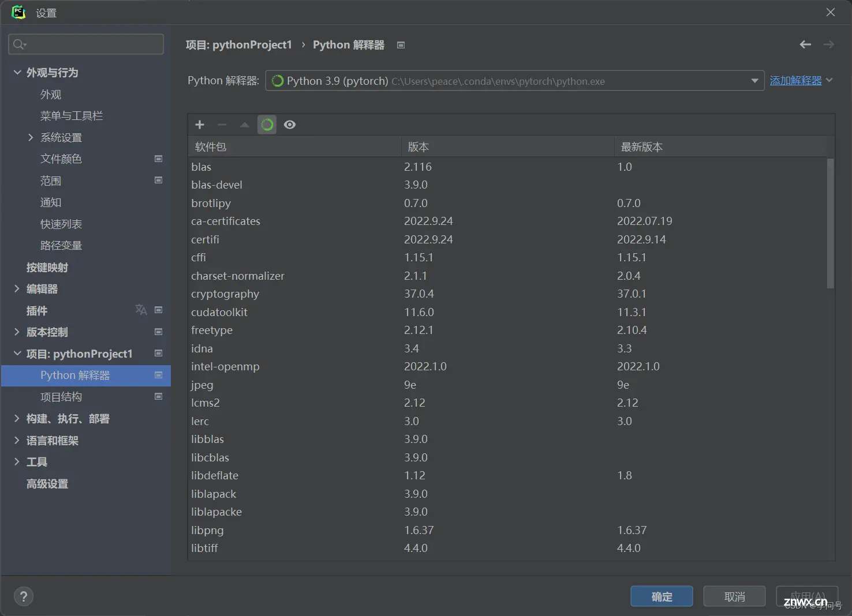Select the jpeg package row
The height and width of the screenshot is (616, 852).
508,385
